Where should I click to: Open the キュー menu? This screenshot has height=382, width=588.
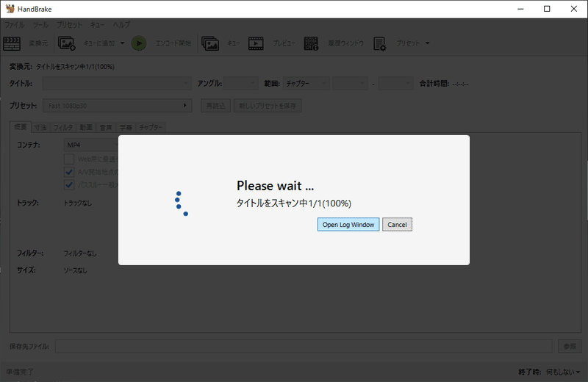pyautogui.click(x=97, y=25)
